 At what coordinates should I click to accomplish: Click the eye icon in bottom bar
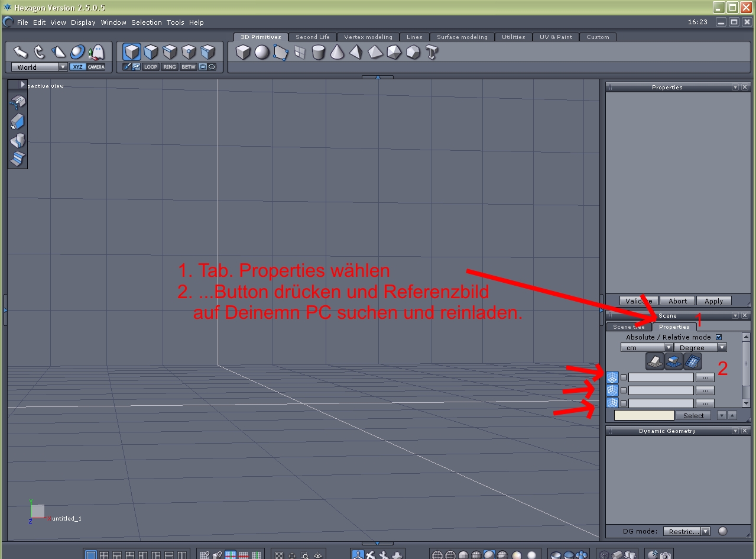point(318,555)
